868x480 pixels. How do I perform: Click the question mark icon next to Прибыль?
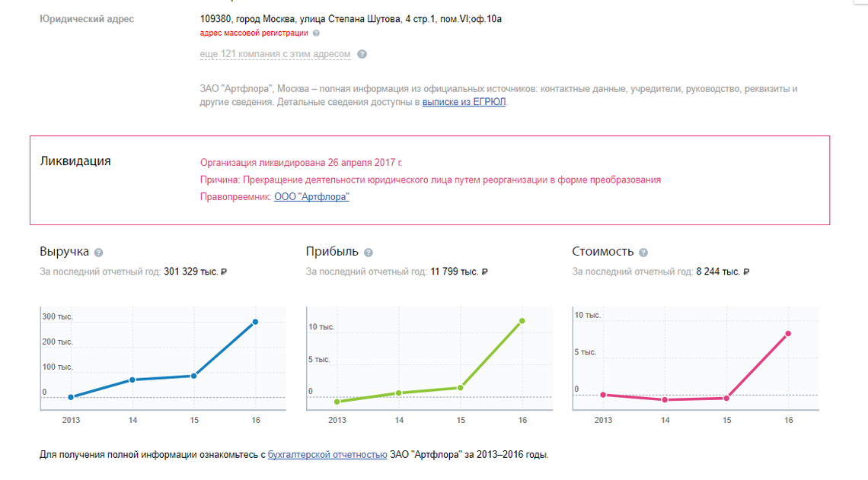tap(369, 253)
